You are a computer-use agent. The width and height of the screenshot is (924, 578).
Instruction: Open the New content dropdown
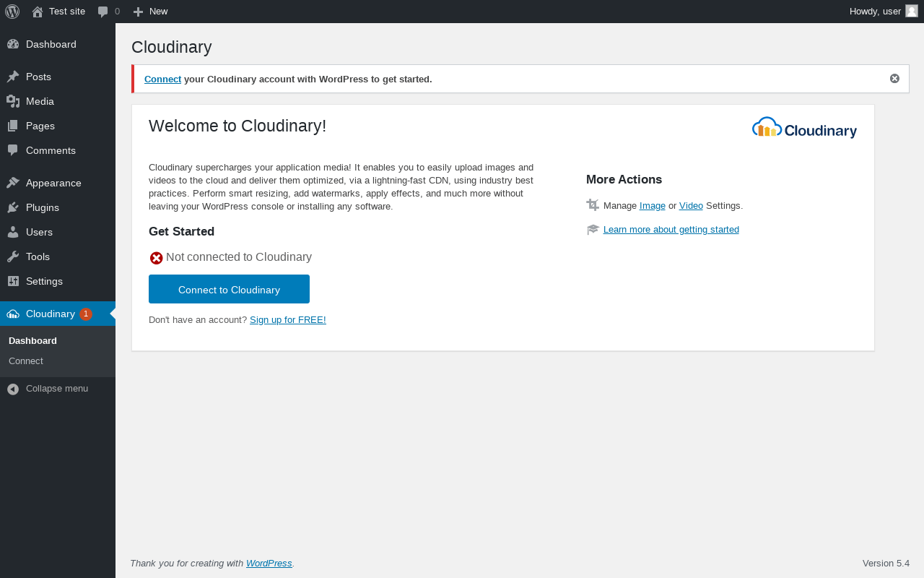(x=150, y=12)
